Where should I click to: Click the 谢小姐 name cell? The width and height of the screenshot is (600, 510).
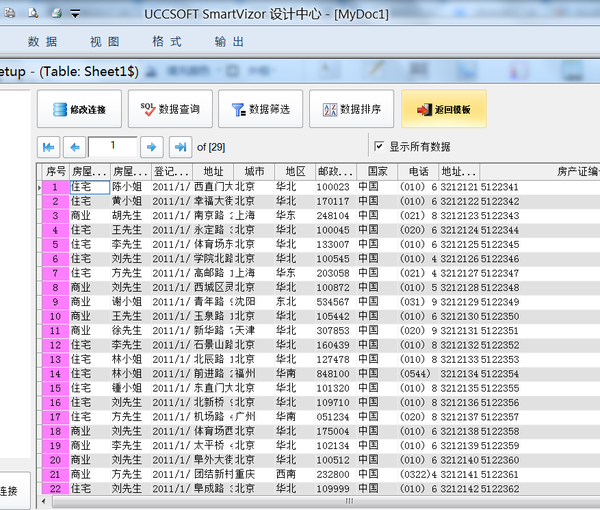pos(130,302)
